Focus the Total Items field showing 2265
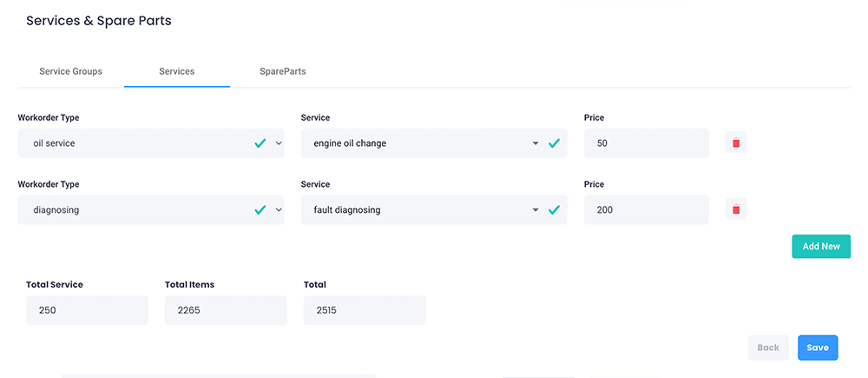868x378 pixels. tap(225, 310)
